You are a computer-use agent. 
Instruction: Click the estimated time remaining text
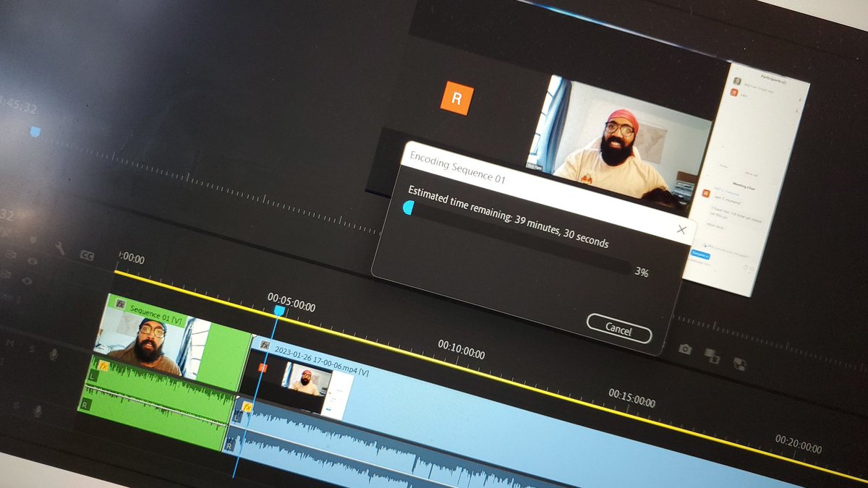pyautogui.click(x=508, y=217)
